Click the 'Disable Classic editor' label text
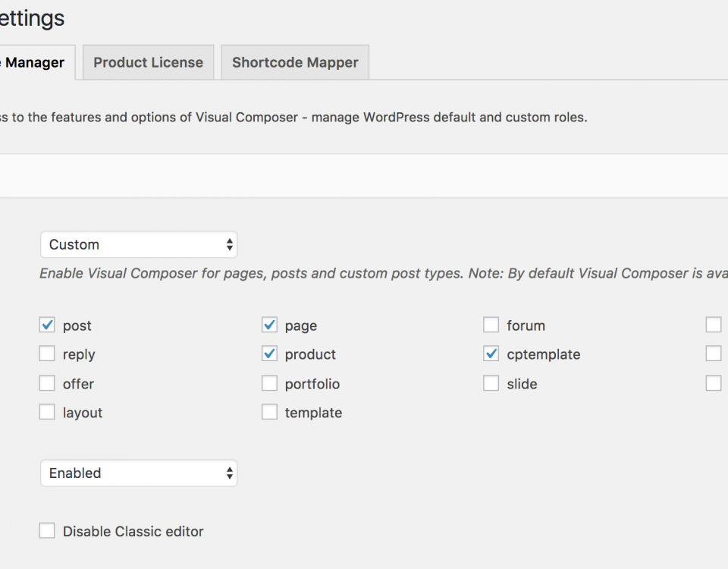 [x=133, y=531]
